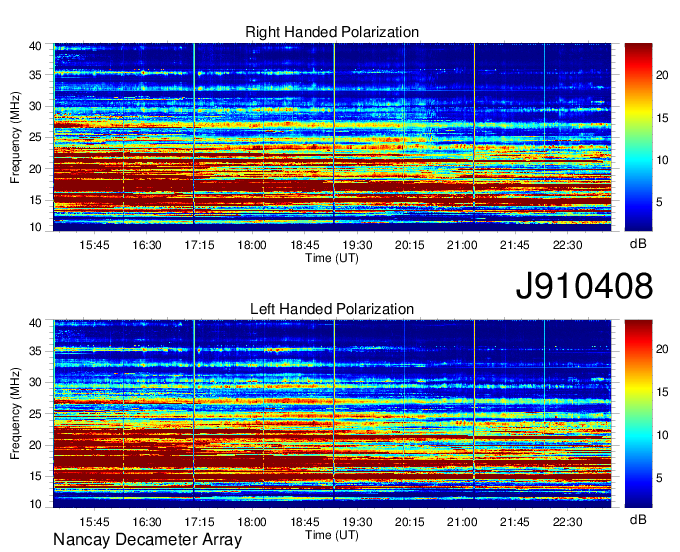Click the 15 MHz tick on bottom plot
Viewport: 680px width, 552px height.
click(35, 477)
